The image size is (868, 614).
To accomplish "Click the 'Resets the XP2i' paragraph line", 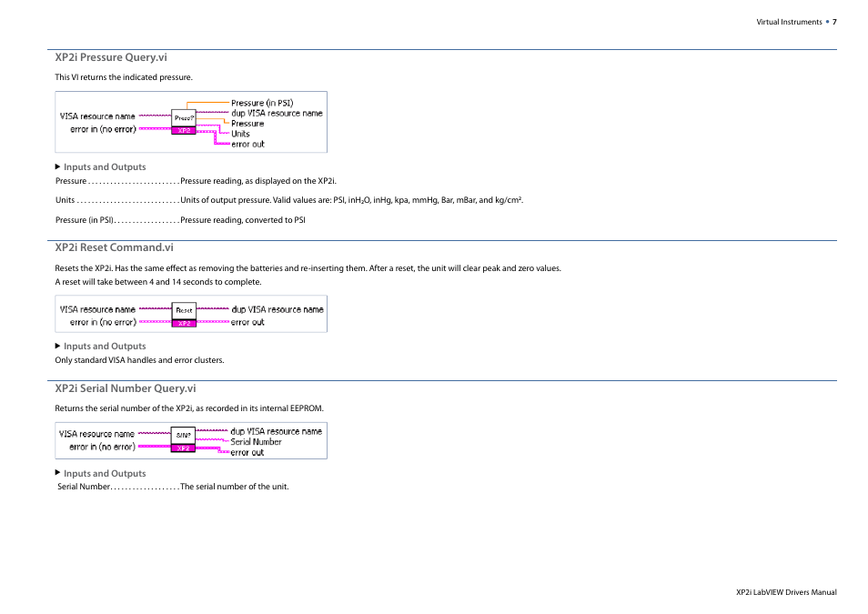I will pyautogui.click(x=308, y=268).
